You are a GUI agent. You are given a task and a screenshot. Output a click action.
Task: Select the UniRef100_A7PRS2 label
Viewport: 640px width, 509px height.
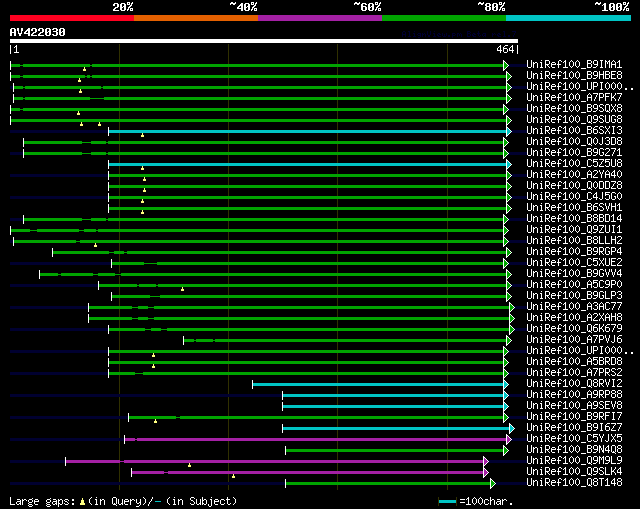[574, 373]
